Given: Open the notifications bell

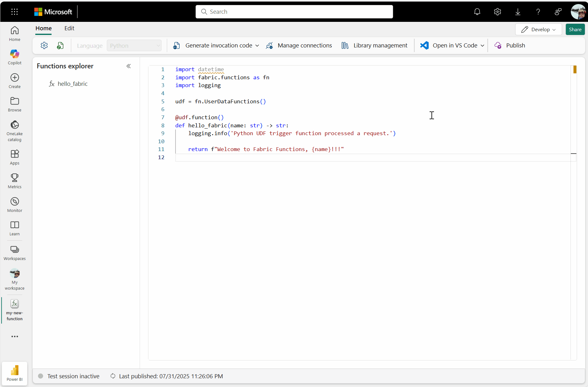Looking at the screenshot, I should pyautogui.click(x=477, y=12).
